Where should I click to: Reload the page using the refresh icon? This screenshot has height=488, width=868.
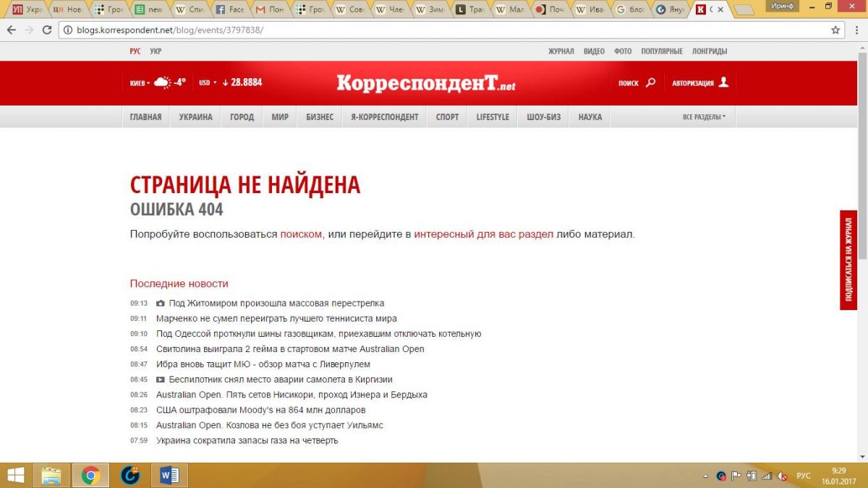pyautogui.click(x=47, y=30)
